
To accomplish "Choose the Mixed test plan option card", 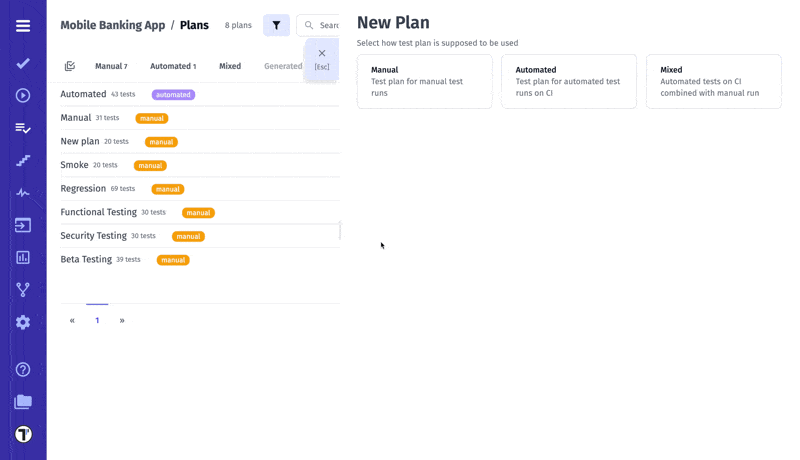I will coord(713,81).
